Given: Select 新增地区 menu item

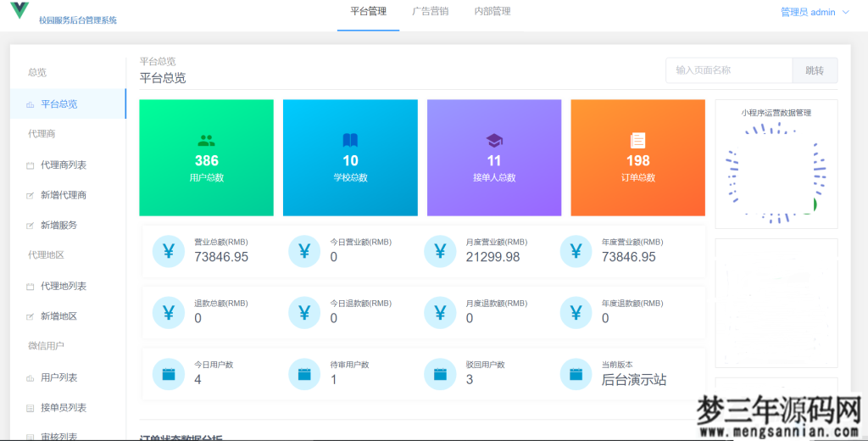Looking at the screenshot, I should click(68, 315).
